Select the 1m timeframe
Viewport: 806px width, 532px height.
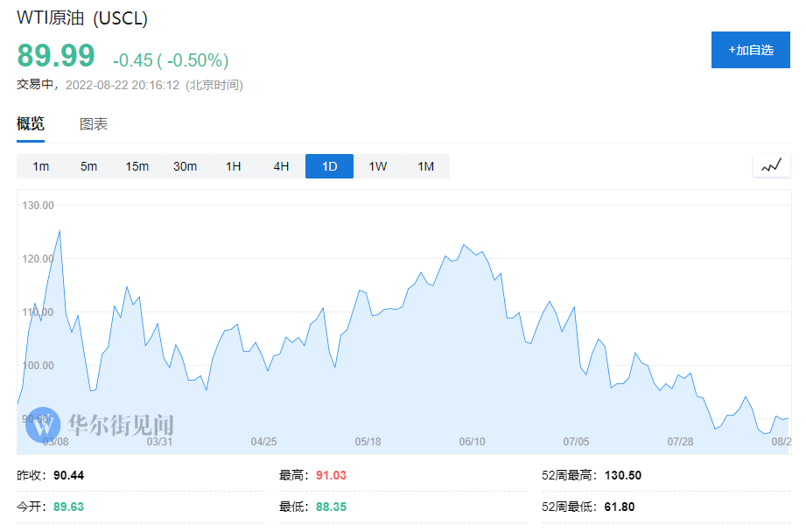tap(41, 166)
